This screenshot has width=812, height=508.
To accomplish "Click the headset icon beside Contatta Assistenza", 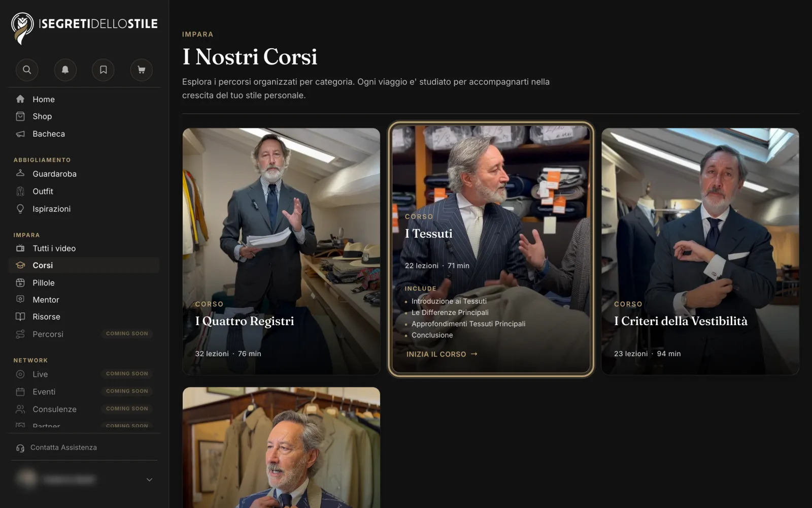I will tap(20, 448).
